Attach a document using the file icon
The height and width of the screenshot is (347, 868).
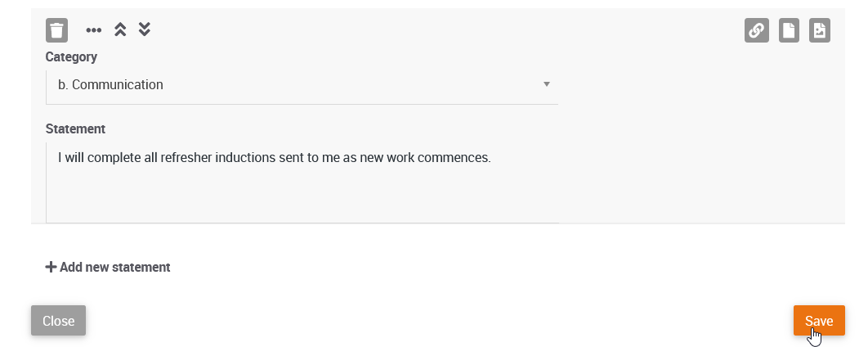tap(789, 30)
